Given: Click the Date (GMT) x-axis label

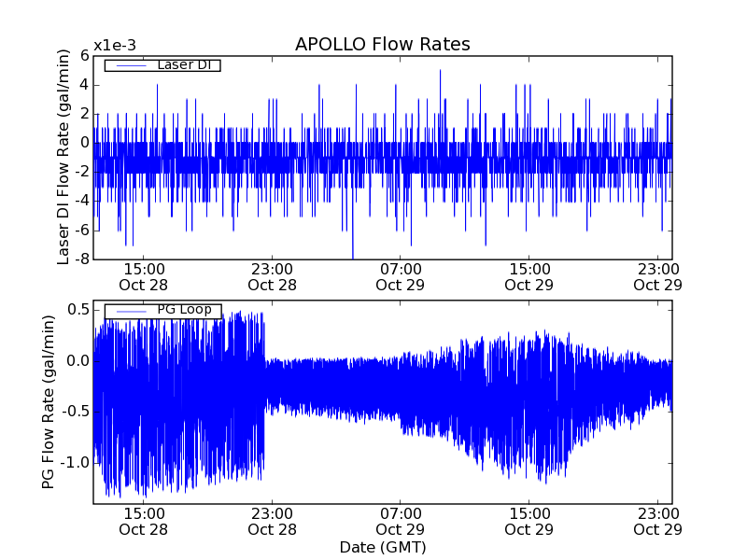Looking at the screenshot, I should [x=382, y=547].
